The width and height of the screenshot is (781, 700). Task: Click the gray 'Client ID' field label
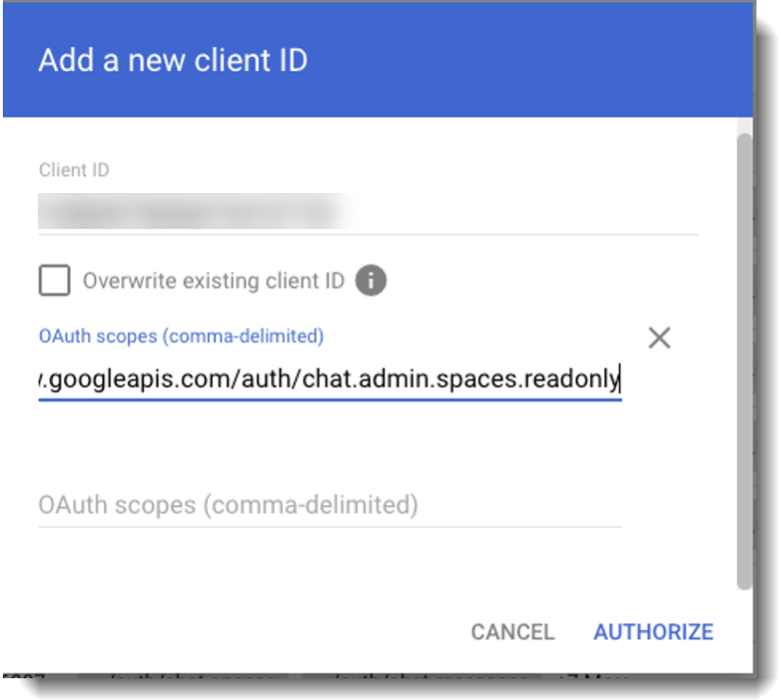(74, 170)
